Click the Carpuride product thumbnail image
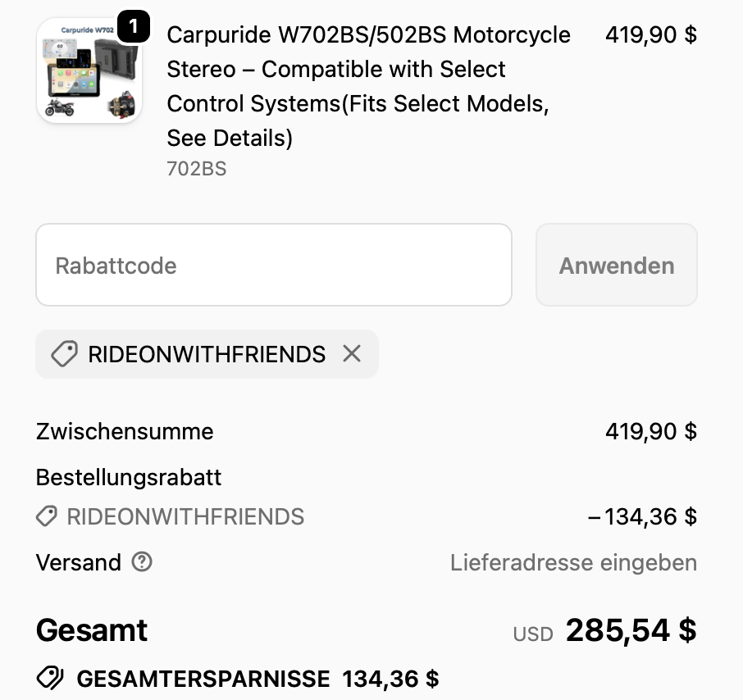The height and width of the screenshot is (700, 743). 89,72
